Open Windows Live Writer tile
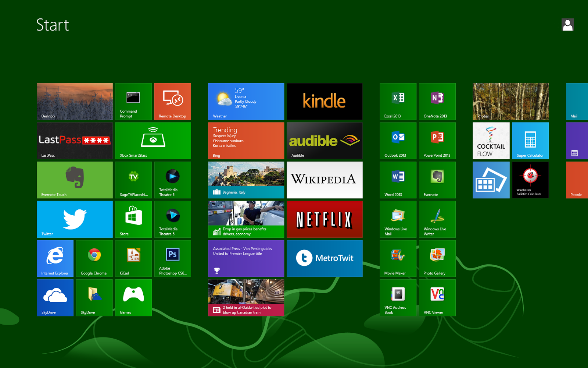Viewport: 588px width, 368px height. pyautogui.click(x=437, y=219)
